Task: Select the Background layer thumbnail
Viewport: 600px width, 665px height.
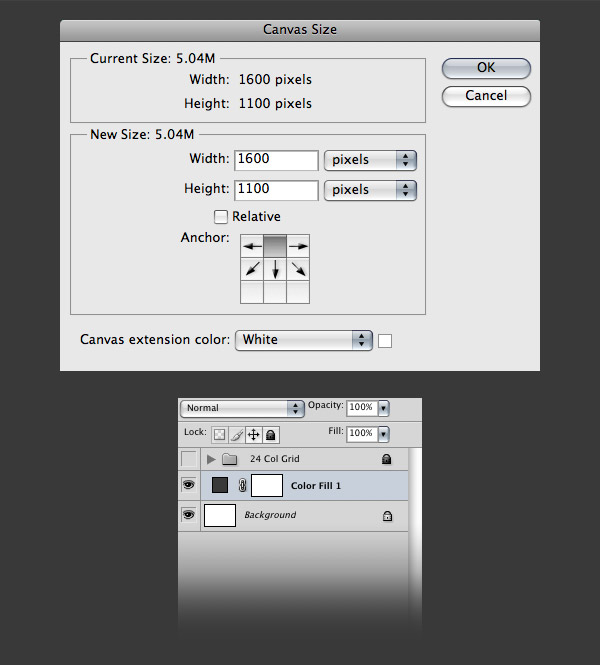Action: (220, 515)
